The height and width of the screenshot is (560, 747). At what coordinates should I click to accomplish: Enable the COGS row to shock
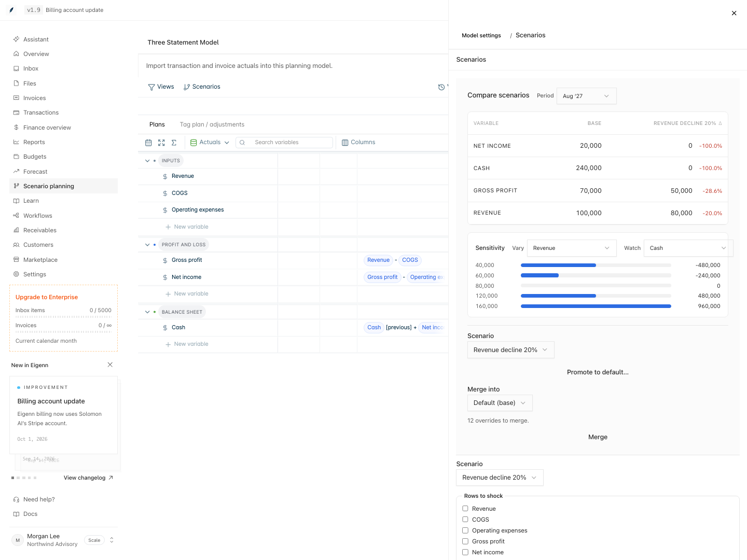coord(465,520)
